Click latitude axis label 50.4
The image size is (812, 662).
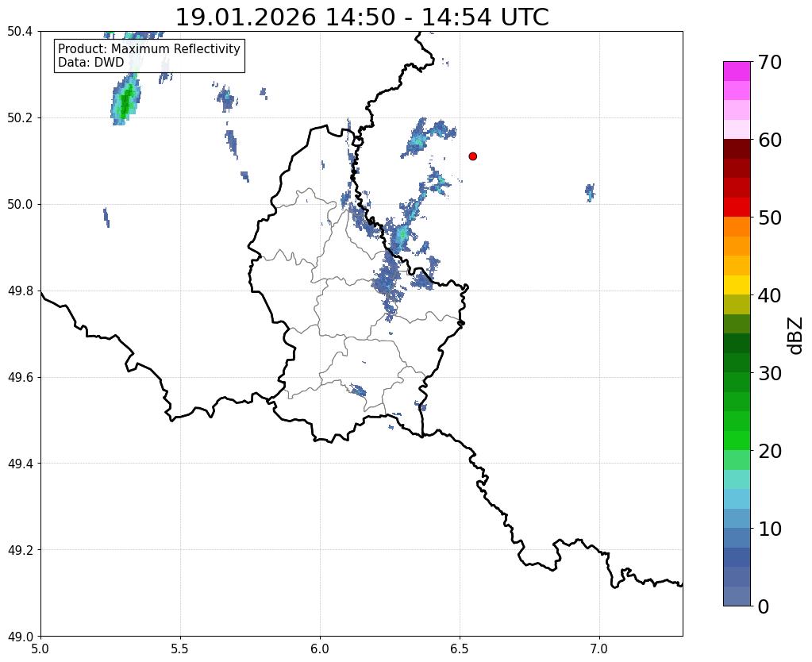pos(20,32)
